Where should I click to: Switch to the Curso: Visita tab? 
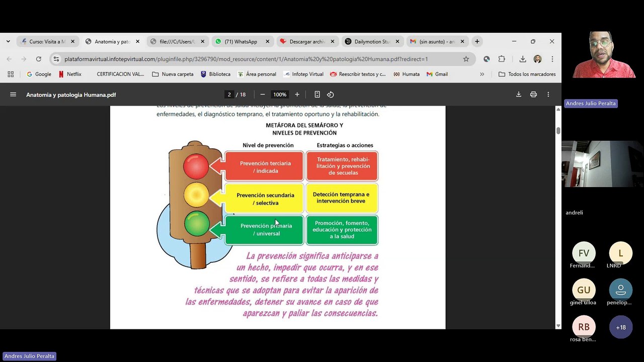pos(47,42)
